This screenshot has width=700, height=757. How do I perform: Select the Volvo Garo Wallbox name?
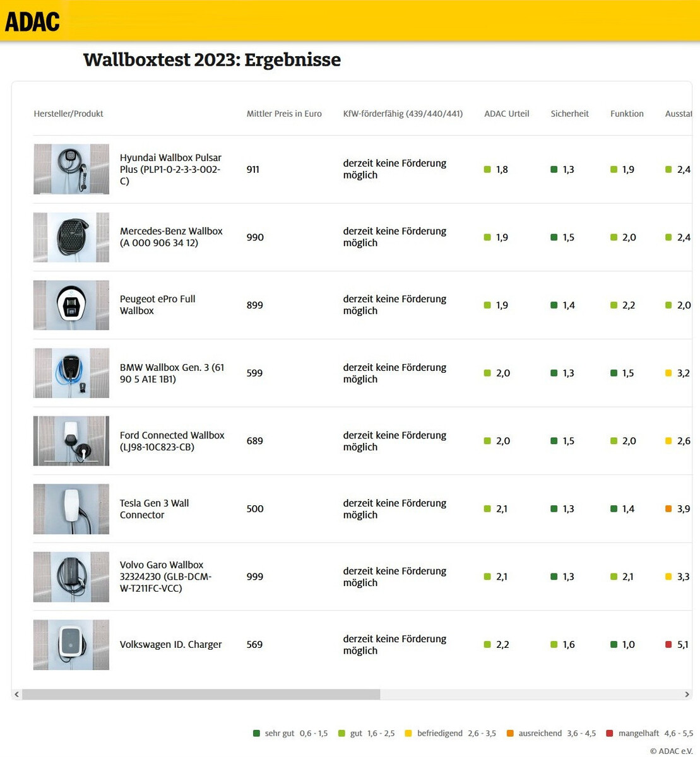tap(166, 577)
